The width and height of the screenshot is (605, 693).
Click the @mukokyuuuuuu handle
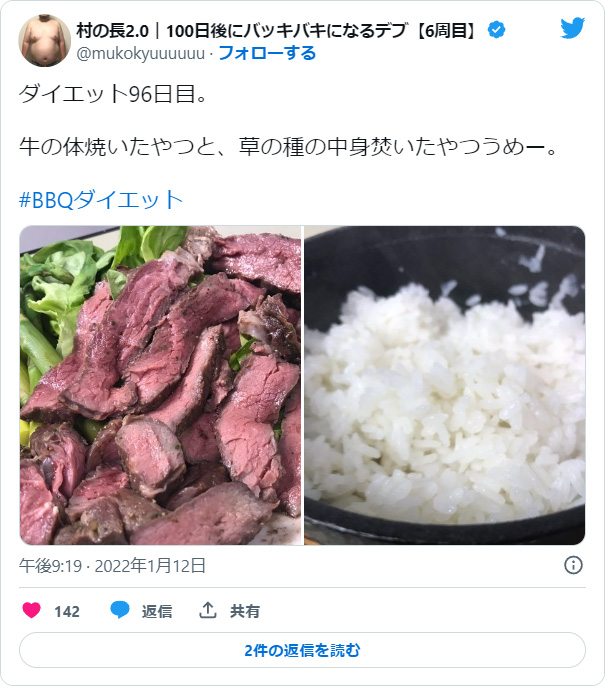pos(141,53)
